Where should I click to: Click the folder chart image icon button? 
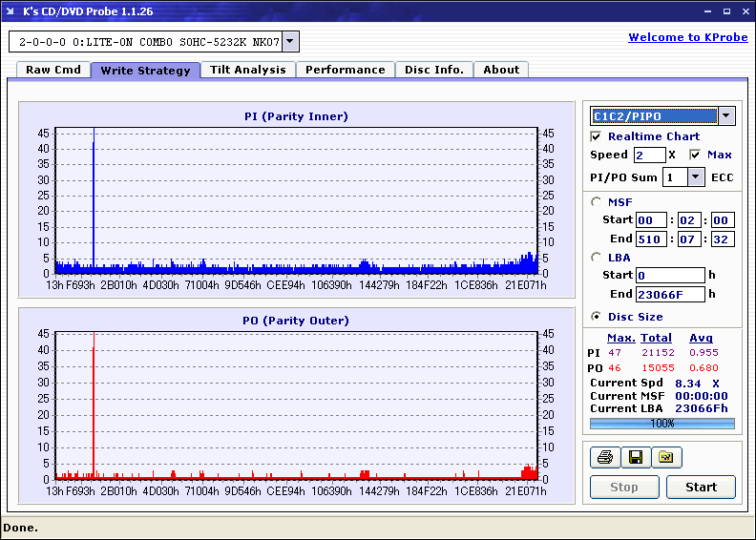pos(666,458)
